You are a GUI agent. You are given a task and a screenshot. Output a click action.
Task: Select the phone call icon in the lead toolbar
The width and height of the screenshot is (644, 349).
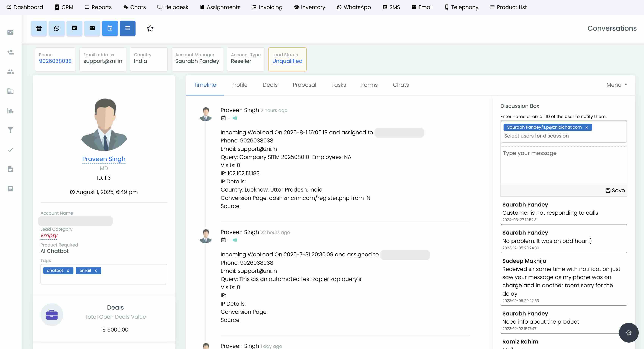pos(39,28)
